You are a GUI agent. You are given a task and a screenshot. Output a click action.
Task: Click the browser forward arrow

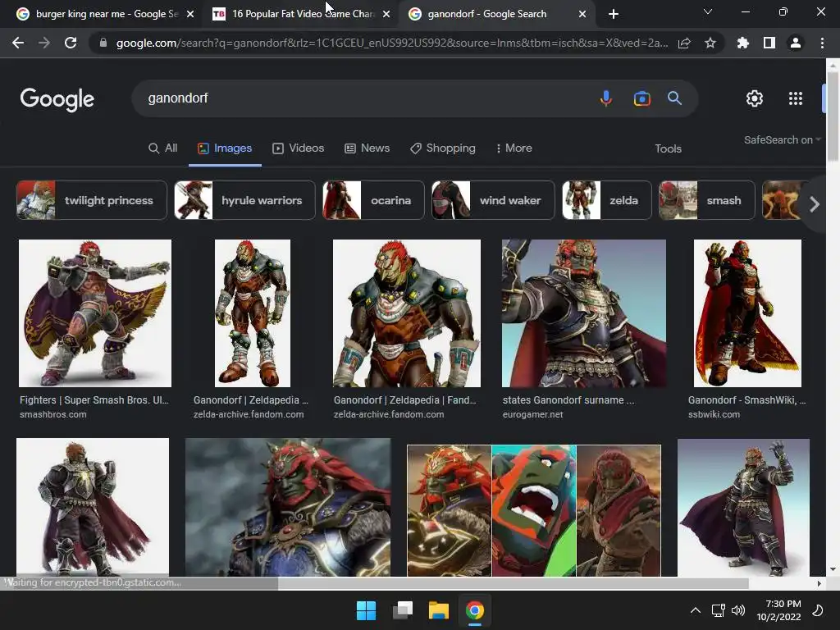coord(44,43)
